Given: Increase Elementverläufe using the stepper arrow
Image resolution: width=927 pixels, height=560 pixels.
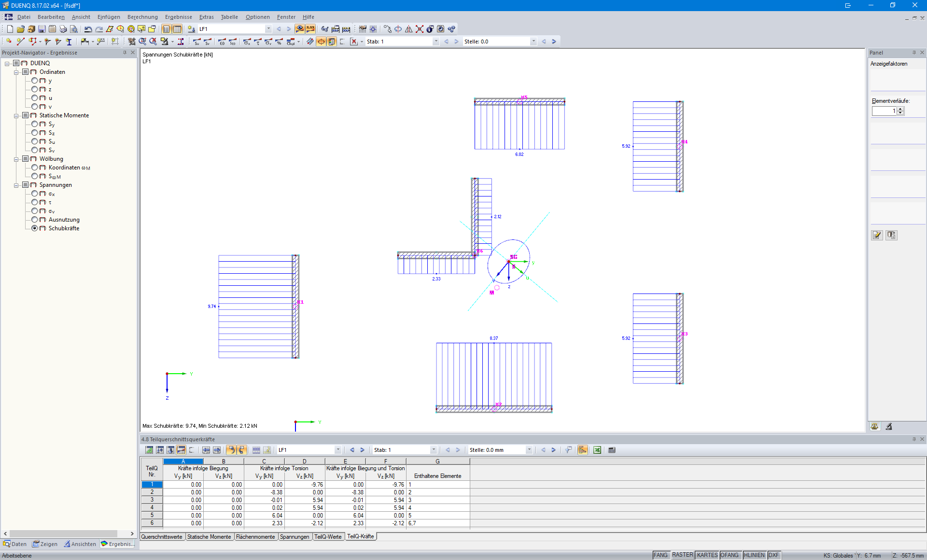Looking at the screenshot, I should 901,109.
